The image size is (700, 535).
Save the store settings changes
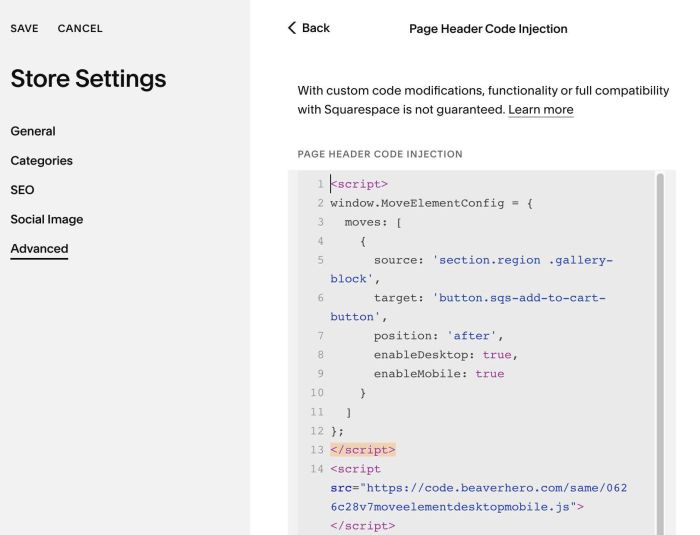(x=25, y=29)
